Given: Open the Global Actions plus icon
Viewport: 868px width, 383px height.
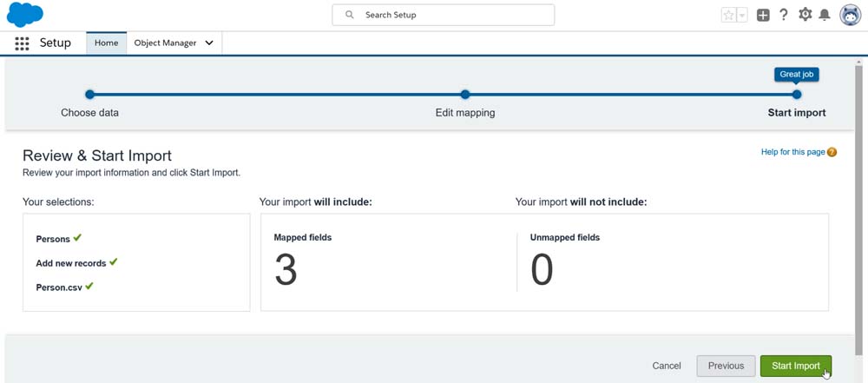Looking at the screenshot, I should tap(763, 15).
